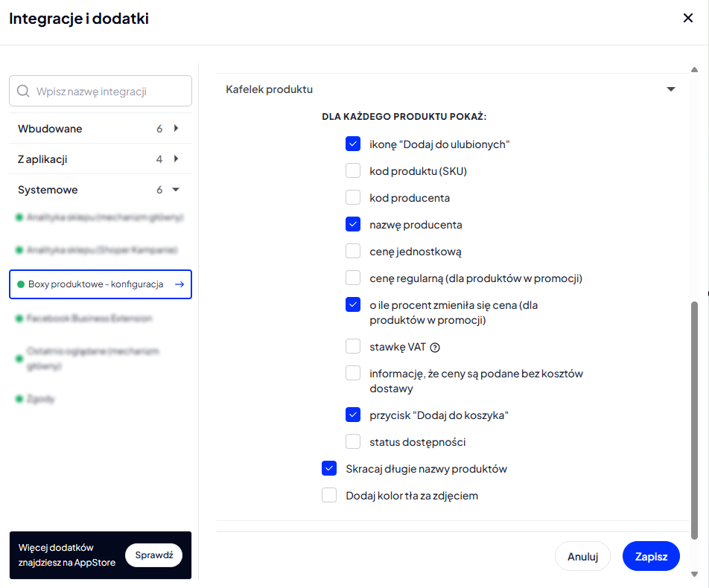Click the vertical scrollbar thumb
The width and height of the screenshot is (709, 588).
coord(695,421)
